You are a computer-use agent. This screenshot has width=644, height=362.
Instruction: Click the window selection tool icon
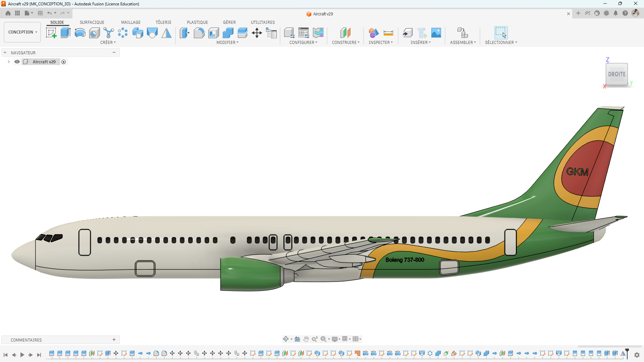[501, 33]
